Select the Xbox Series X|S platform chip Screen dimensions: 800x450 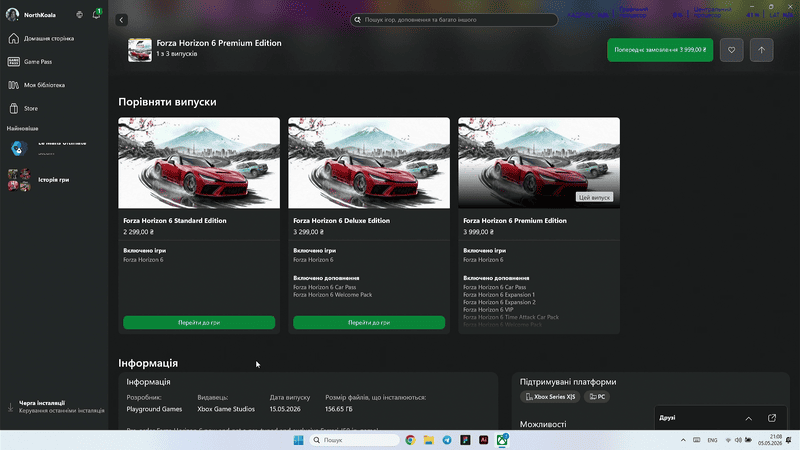(550, 396)
